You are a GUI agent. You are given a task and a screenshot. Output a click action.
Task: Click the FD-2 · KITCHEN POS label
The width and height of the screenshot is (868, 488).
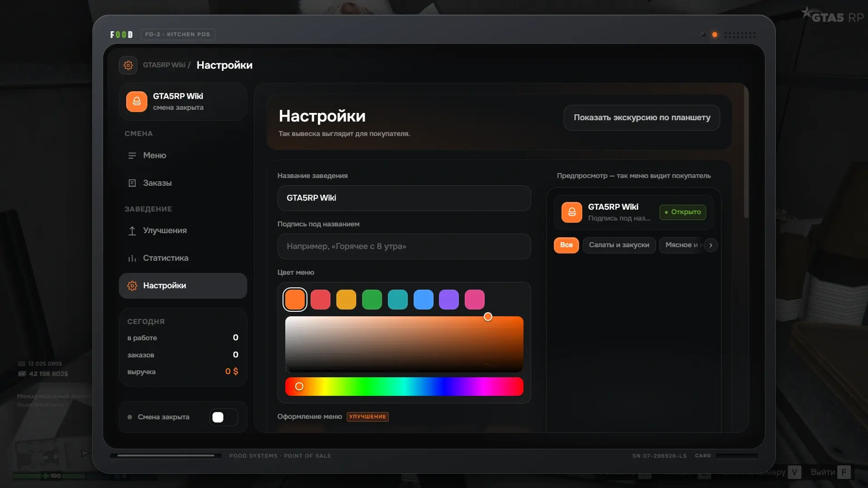coord(178,34)
